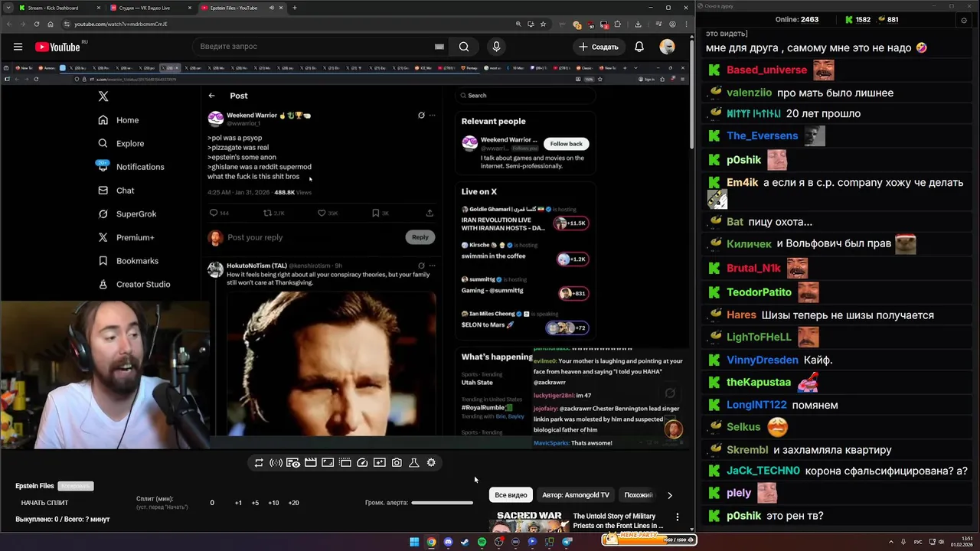Adjust the Громк. алерта volume slider
Image resolution: width=980 pixels, height=551 pixels.
point(442,503)
